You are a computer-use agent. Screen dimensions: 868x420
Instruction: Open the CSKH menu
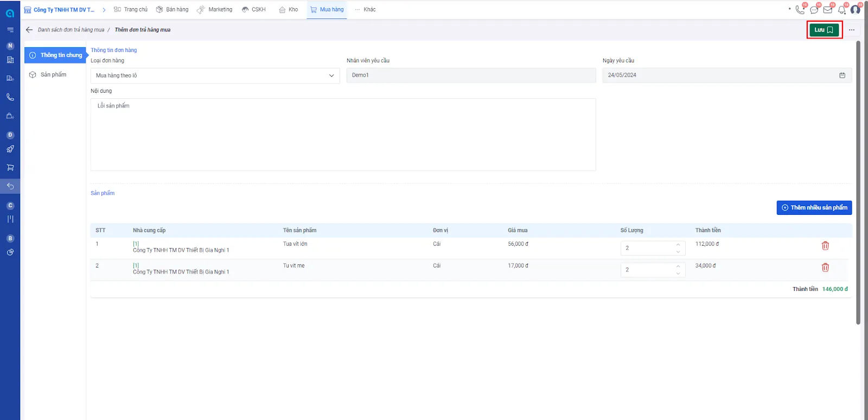(254, 10)
